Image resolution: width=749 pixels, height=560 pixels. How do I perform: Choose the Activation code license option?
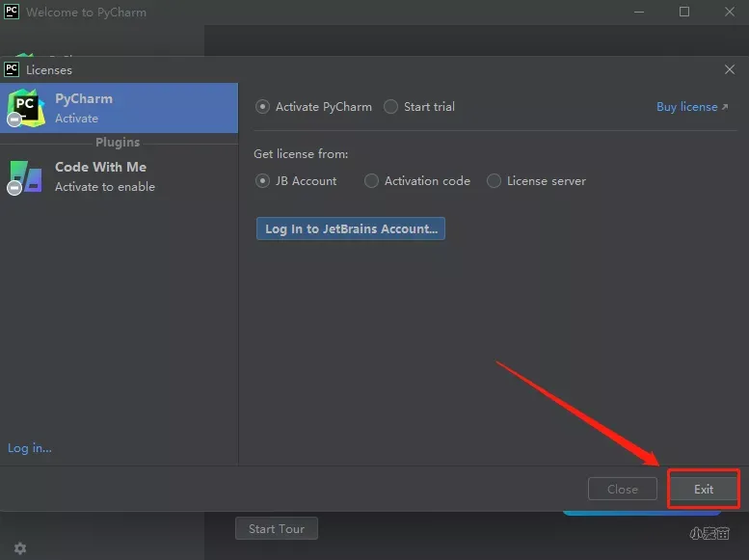pyautogui.click(x=372, y=181)
